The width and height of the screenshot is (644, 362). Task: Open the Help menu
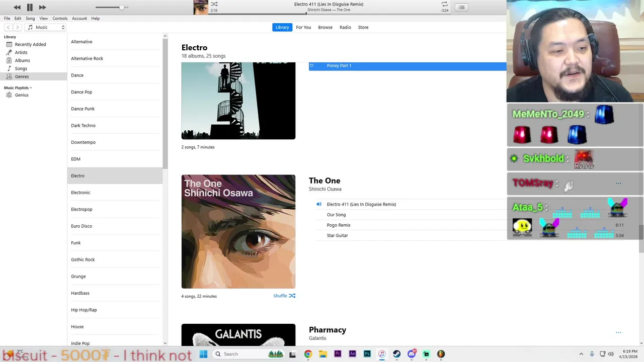click(95, 18)
